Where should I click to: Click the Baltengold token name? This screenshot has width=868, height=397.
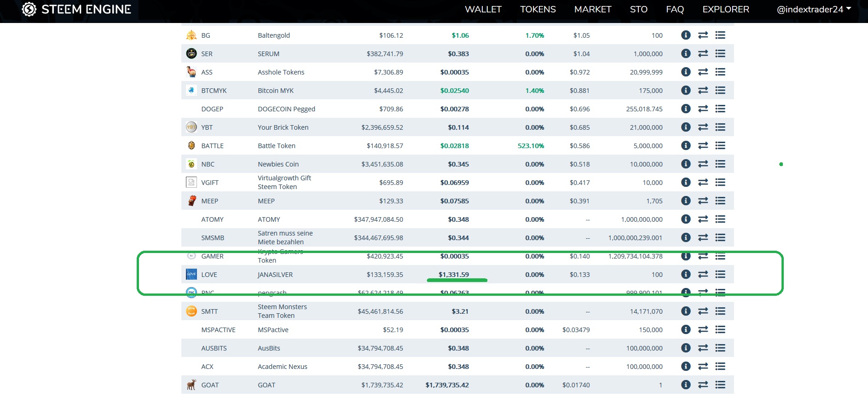pyautogui.click(x=274, y=35)
